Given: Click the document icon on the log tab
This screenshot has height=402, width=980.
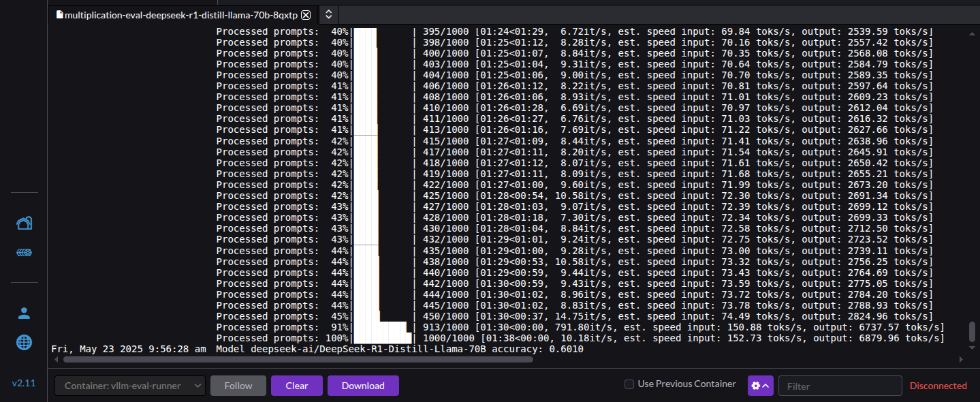Looking at the screenshot, I should click(60, 14).
